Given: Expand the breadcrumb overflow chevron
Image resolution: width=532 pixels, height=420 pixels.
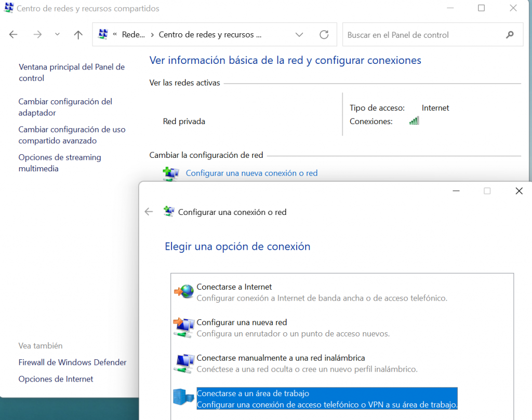Looking at the screenshot, I should pyautogui.click(x=115, y=35).
